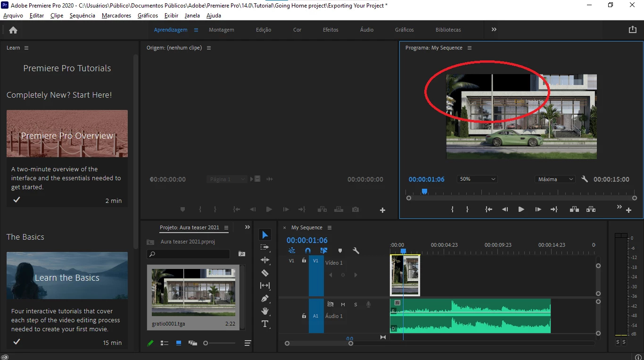This screenshot has width=644, height=360.
Task: Click the Lift button in Program monitor
Action: (574, 209)
